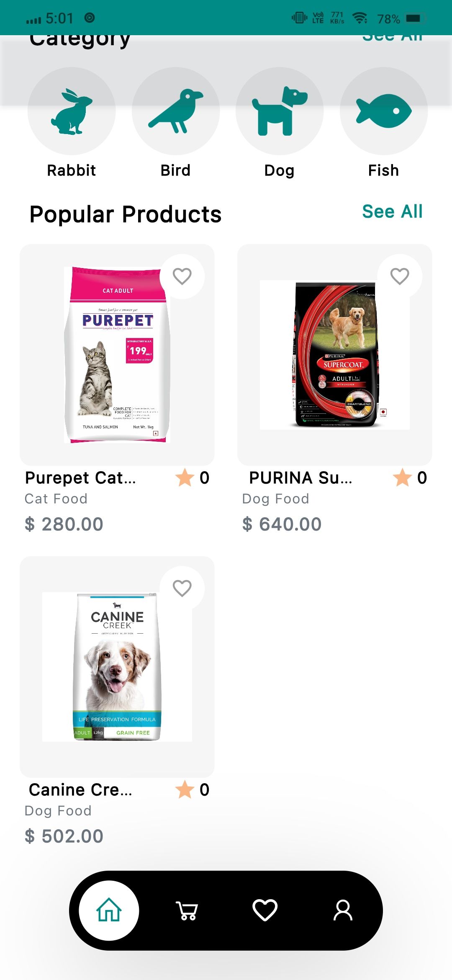The height and width of the screenshot is (980, 452).
Task: Open the Purepet Cat Adult product image
Action: pyautogui.click(x=117, y=354)
